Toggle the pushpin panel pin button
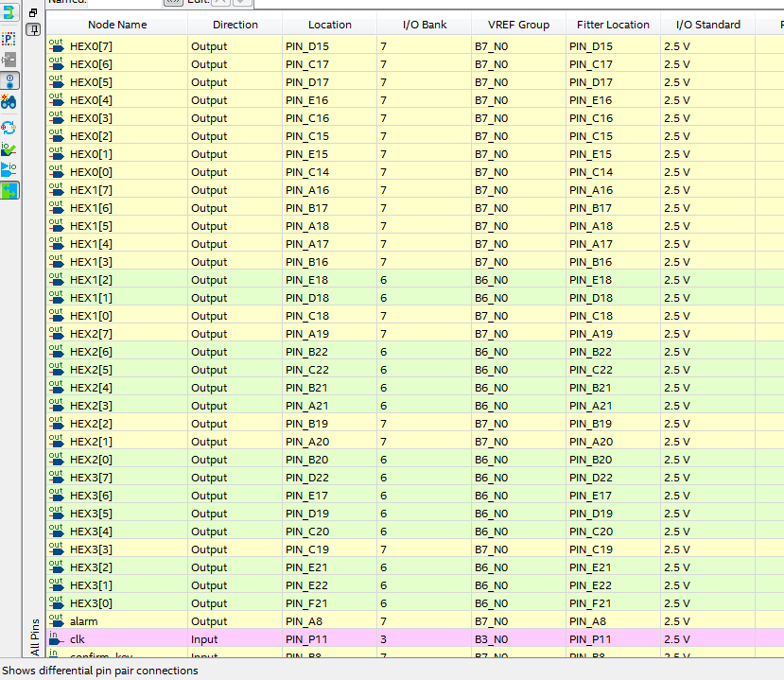 33,30
